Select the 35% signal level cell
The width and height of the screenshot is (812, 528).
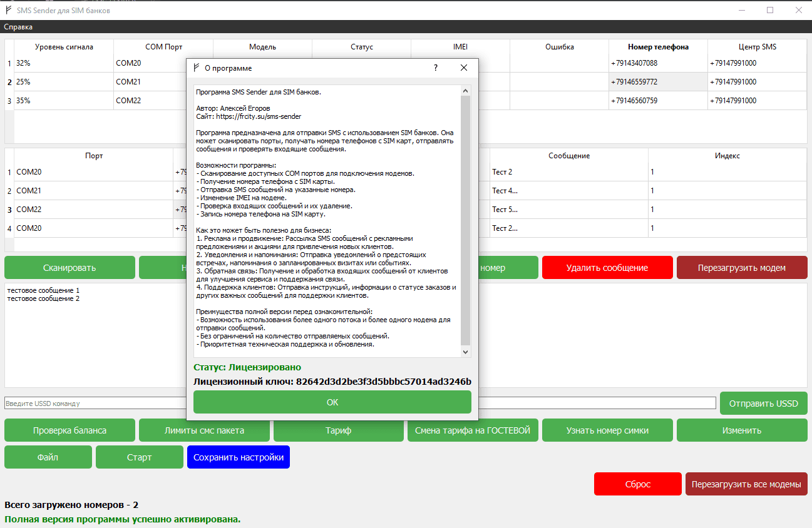click(64, 101)
